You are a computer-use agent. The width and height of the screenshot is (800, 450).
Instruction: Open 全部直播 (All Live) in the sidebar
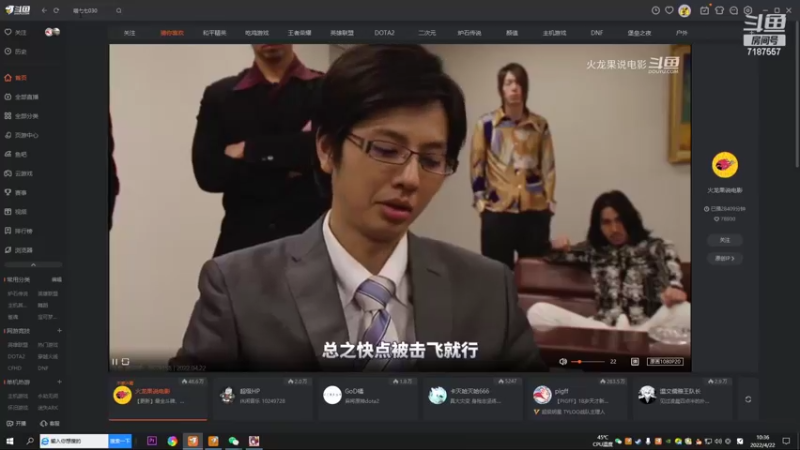click(22, 97)
